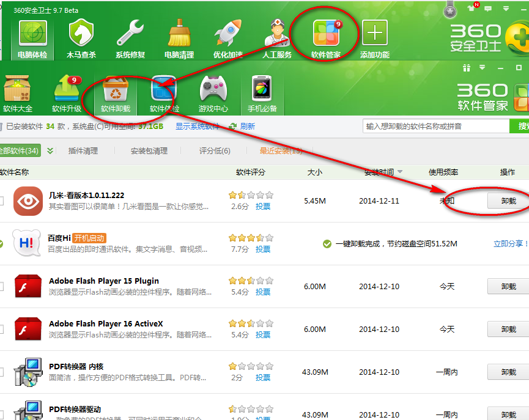The width and height of the screenshot is (529, 420).
Task: Sort by 使用频率 column header
Action: tap(443, 172)
